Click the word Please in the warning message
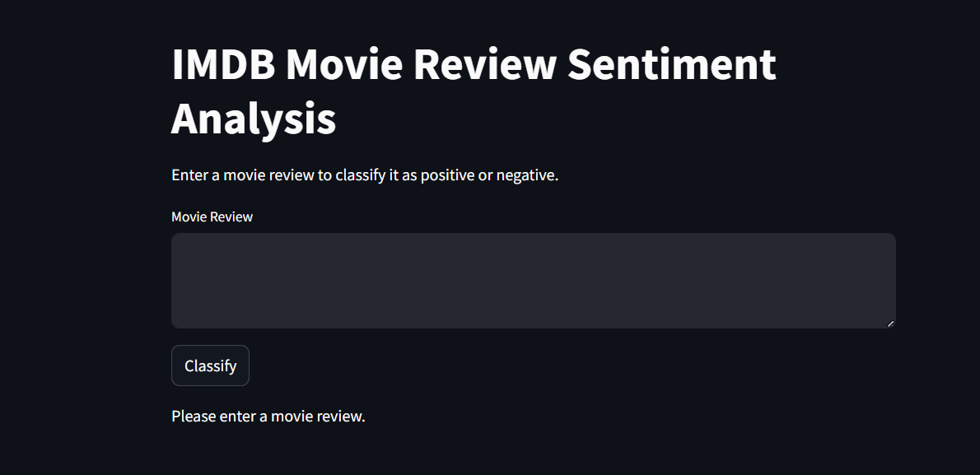The height and width of the screenshot is (475, 980). (x=194, y=416)
